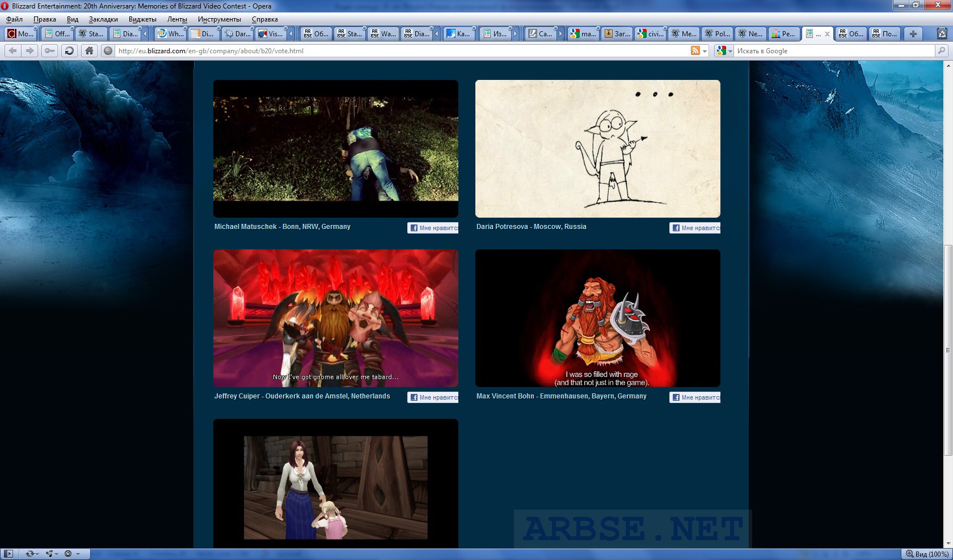Viewport: 953px width, 560px height.
Task: Open the Вид menu
Action: (73, 19)
